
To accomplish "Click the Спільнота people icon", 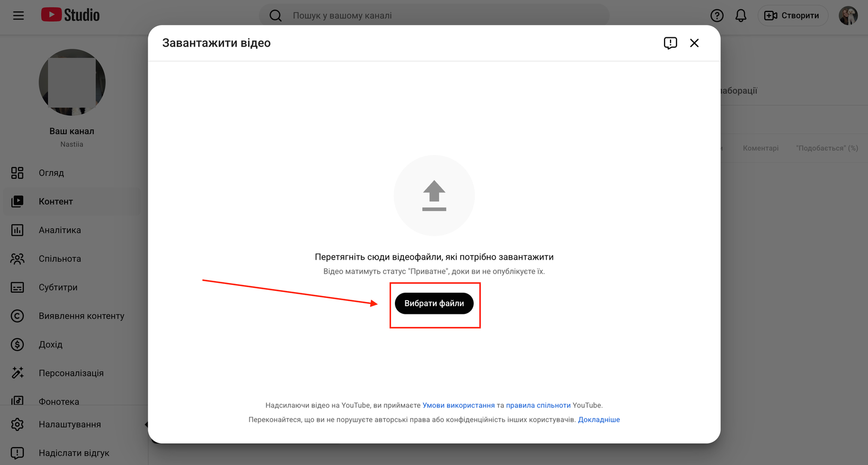I will (17, 259).
